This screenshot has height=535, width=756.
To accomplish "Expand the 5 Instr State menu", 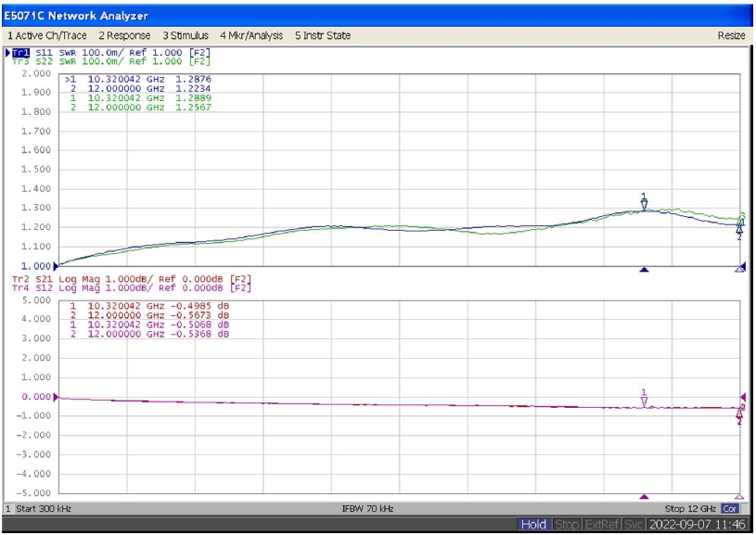I will click(x=323, y=34).
